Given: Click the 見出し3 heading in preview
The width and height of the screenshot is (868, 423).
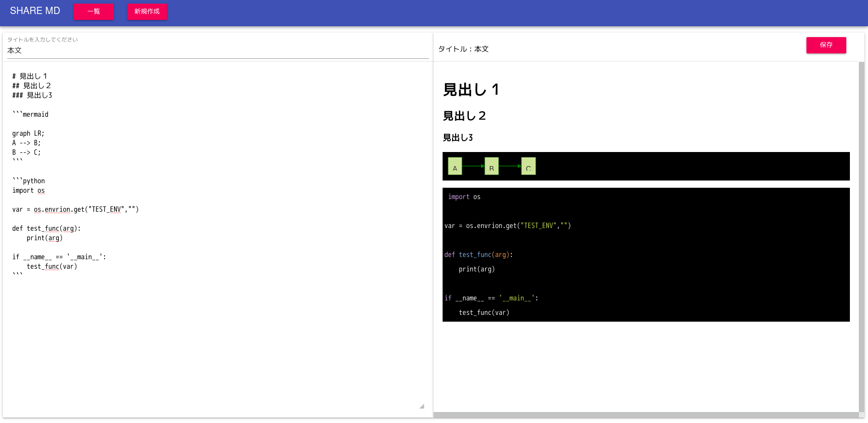Looking at the screenshot, I should (x=458, y=138).
